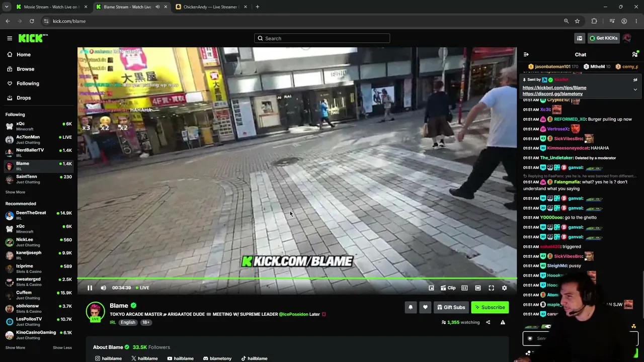Open Blame's Discord blametony link
The width and height of the screenshot is (644, 362).
pyautogui.click(x=217, y=358)
